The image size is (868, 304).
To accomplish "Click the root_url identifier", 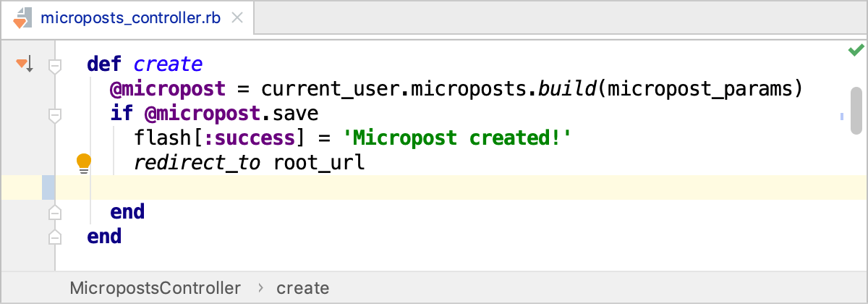I will [x=319, y=163].
